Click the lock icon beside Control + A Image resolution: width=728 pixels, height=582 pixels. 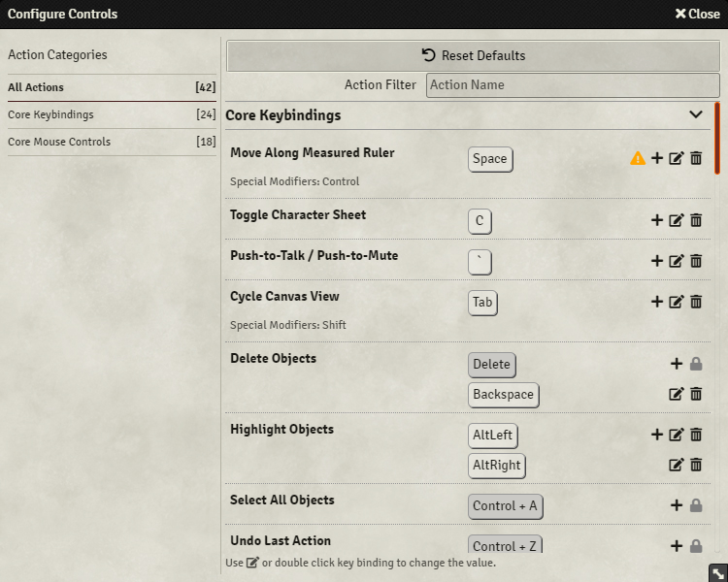(696, 505)
